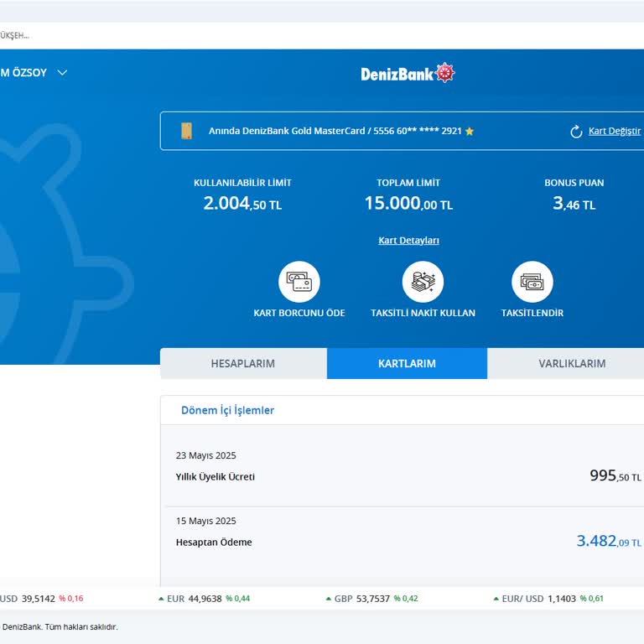Click the Toplam Limit value 15.000,00 TL
Screen dimensions: 644x644
pos(408,203)
